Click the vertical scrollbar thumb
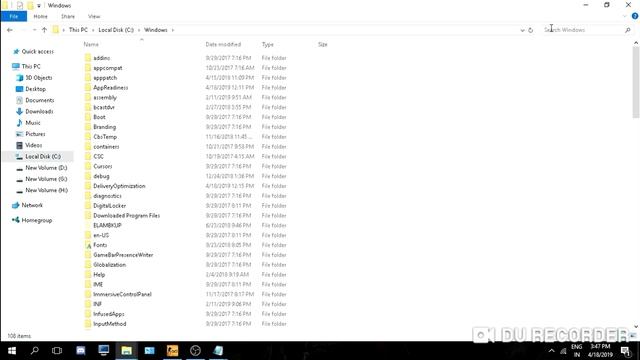 (636, 82)
